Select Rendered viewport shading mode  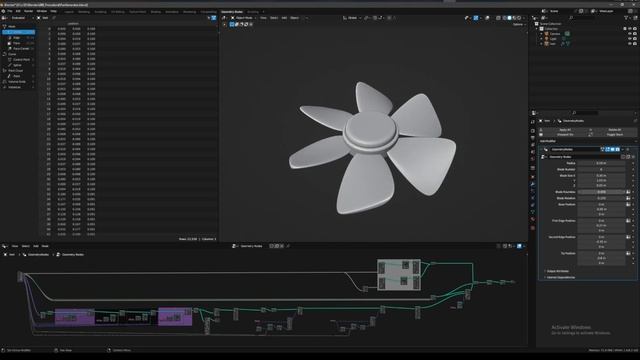(519, 18)
